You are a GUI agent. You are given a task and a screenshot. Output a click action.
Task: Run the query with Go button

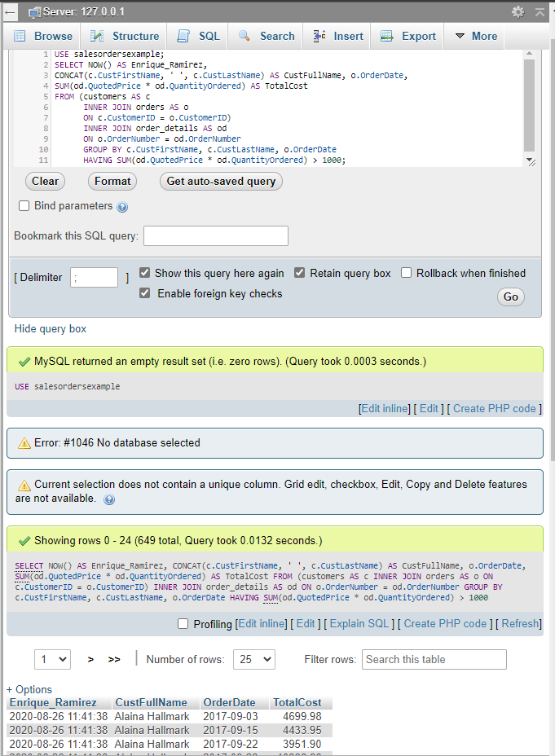tap(511, 297)
